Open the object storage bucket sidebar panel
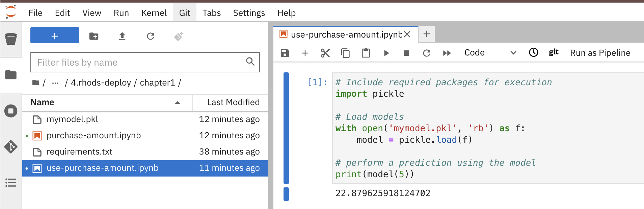The image size is (644, 209). coord(11,39)
